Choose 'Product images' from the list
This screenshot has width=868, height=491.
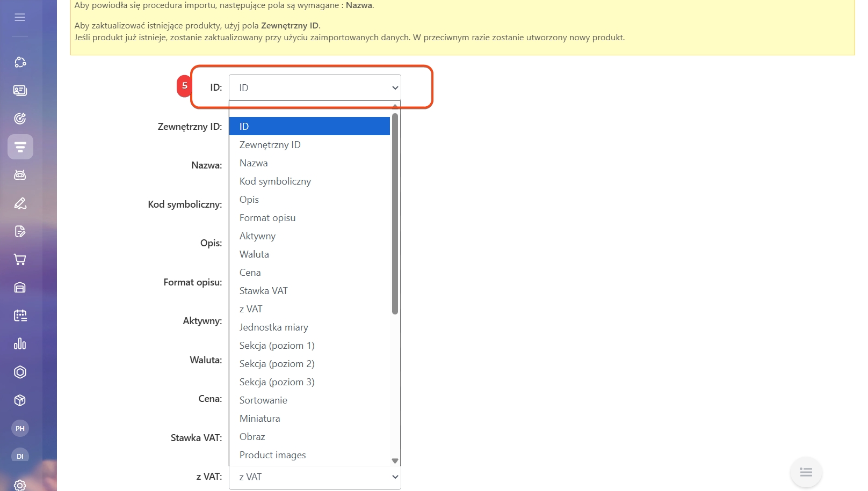click(x=272, y=455)
